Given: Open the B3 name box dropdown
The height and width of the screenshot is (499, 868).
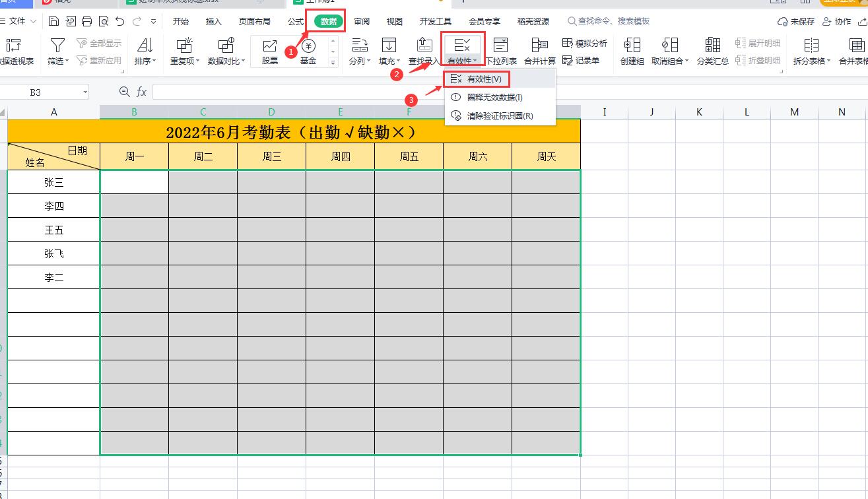Looking at the screenshot, I should (85, 92).
